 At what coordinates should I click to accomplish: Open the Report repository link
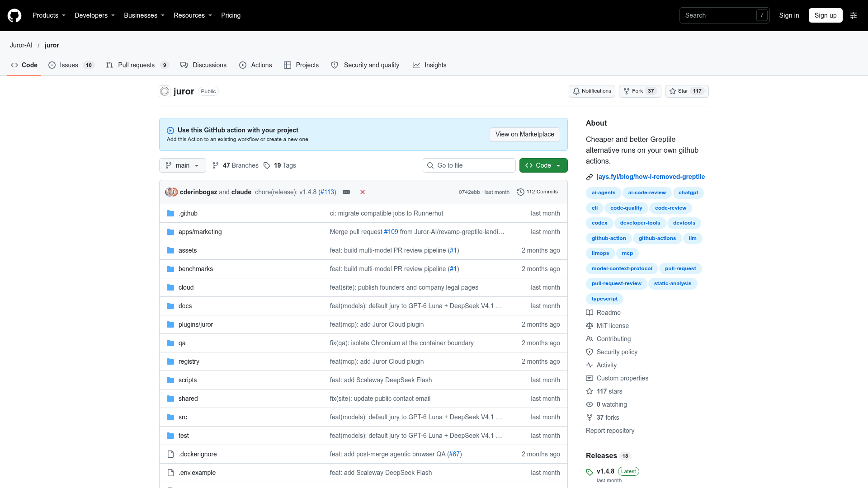pos(610,431)
